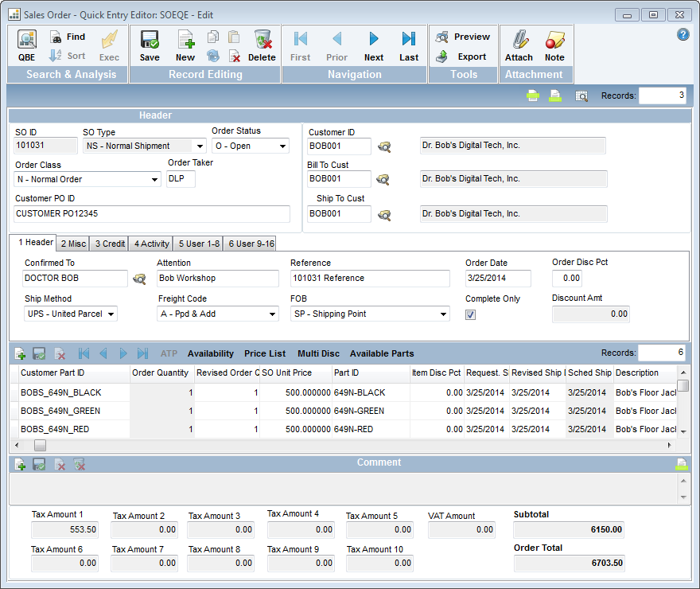Open the blue help question mark

pyautogui.click(x=683, y=34)
